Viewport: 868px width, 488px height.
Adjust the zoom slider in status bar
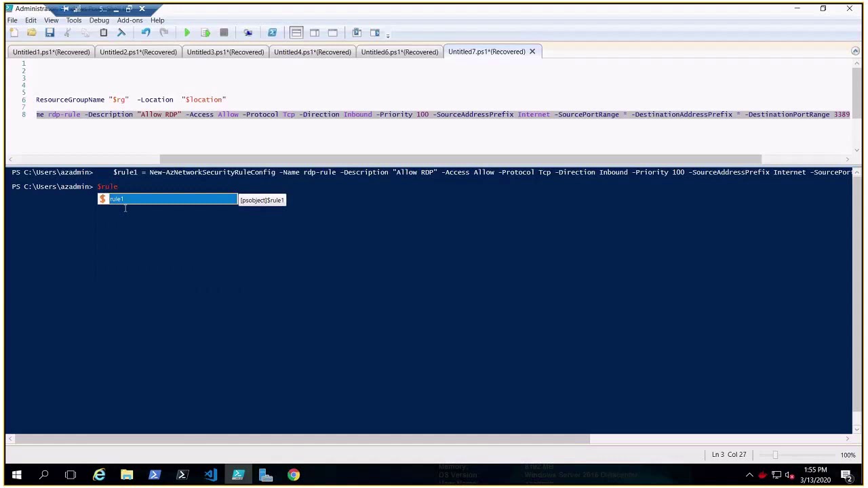point(775,455)
